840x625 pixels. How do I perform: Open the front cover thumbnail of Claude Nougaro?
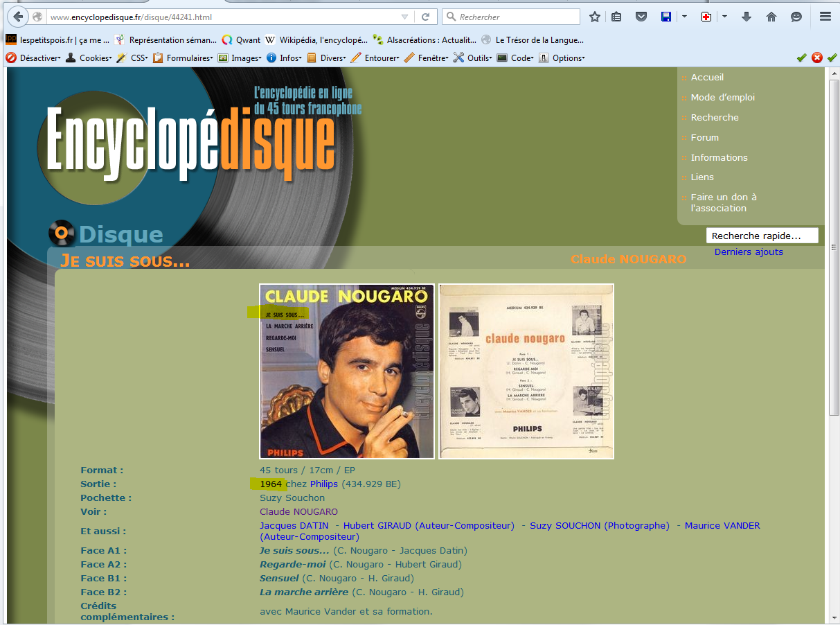click(347, 371)
